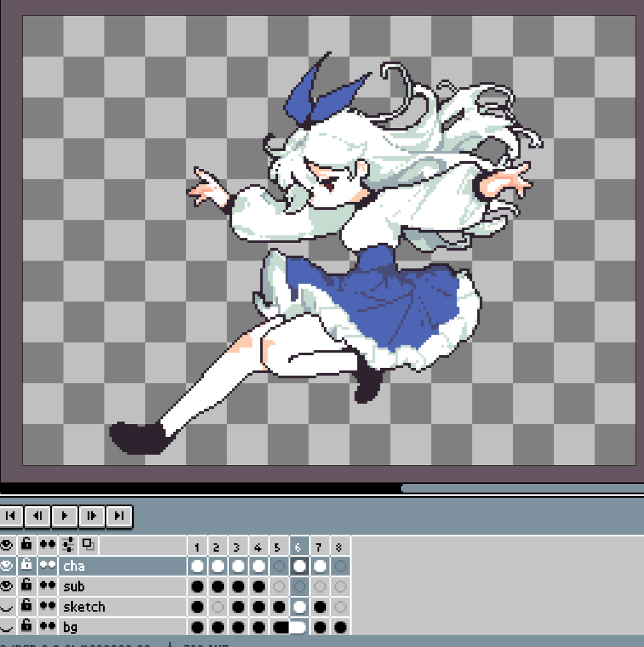Viewport: 644px width, 647px height.
Task: Step back to the previous frame
Action: pos(38,516)
